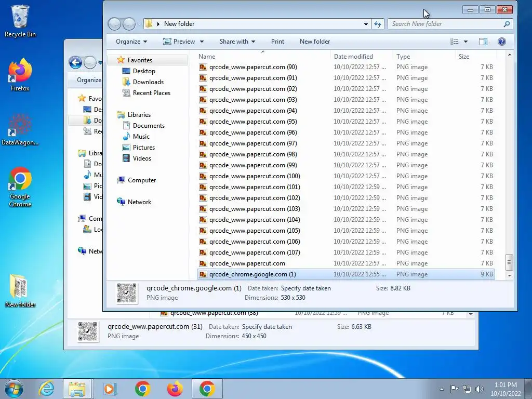Sort by Type column header

point(424,56)
